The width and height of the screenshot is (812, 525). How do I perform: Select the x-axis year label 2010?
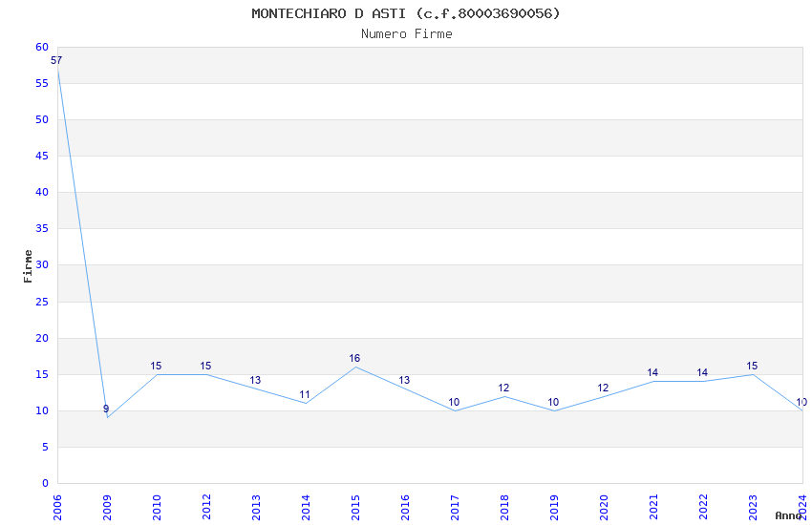[157, 508]
